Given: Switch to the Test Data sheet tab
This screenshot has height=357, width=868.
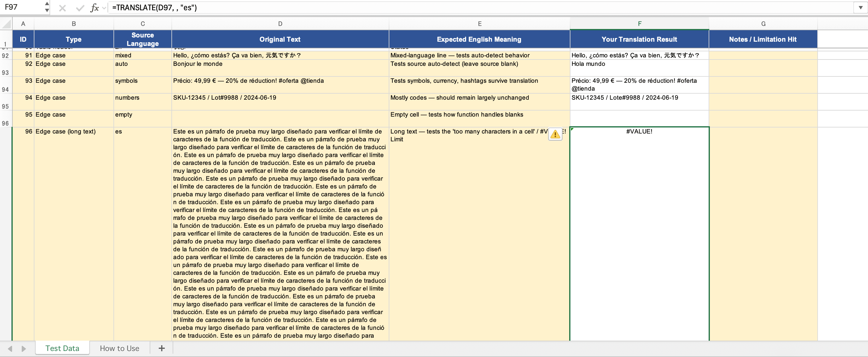Looking at the screenshot, I should click(x=62, y=348).
